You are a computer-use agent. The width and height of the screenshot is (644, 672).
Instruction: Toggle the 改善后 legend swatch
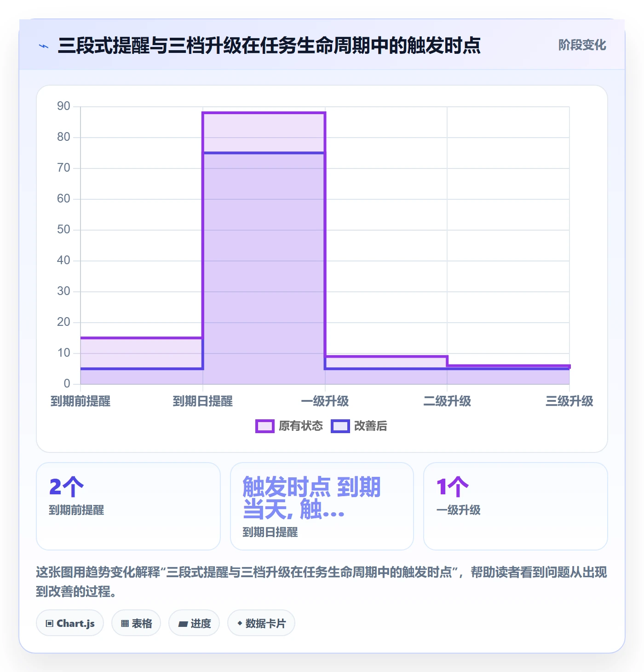pyautogui.click(x=340, y=426)
